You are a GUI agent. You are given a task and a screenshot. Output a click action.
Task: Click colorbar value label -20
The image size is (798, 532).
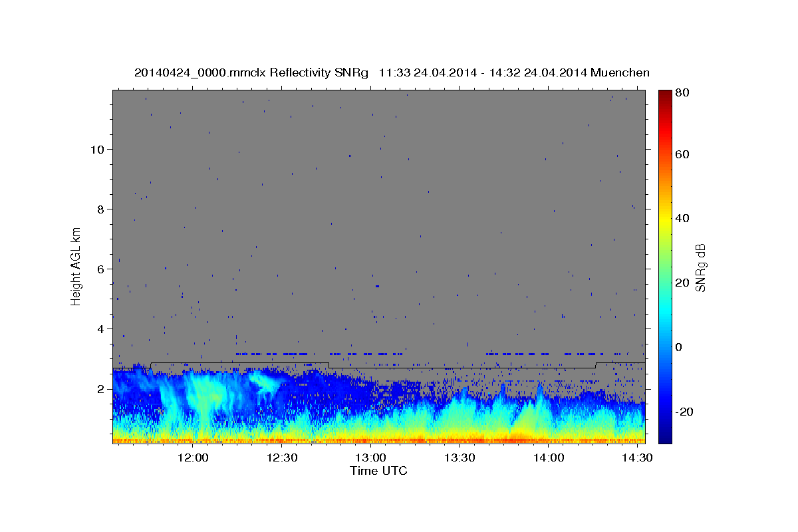tap(685, 411)
